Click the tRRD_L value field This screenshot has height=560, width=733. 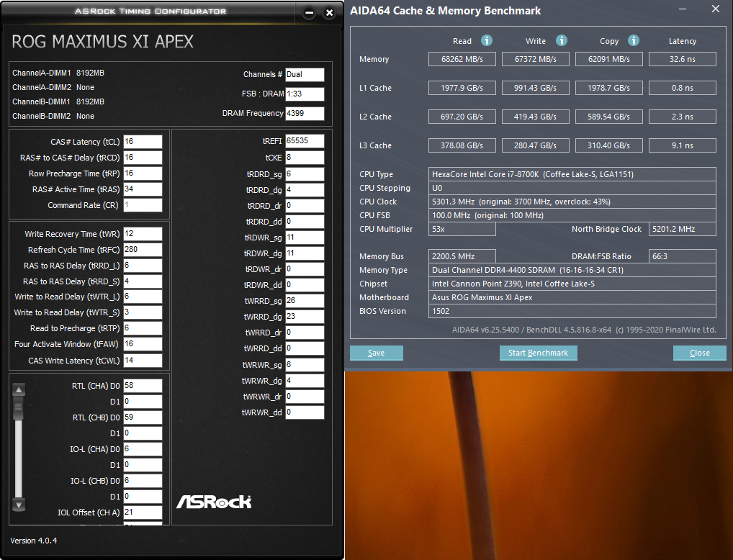point(143,266)
